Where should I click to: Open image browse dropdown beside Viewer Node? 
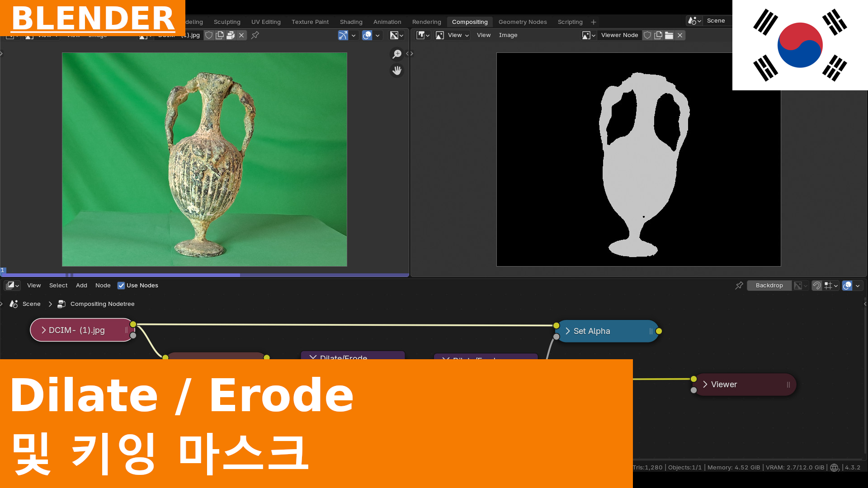pyautogui.click(x=589, y=35)
